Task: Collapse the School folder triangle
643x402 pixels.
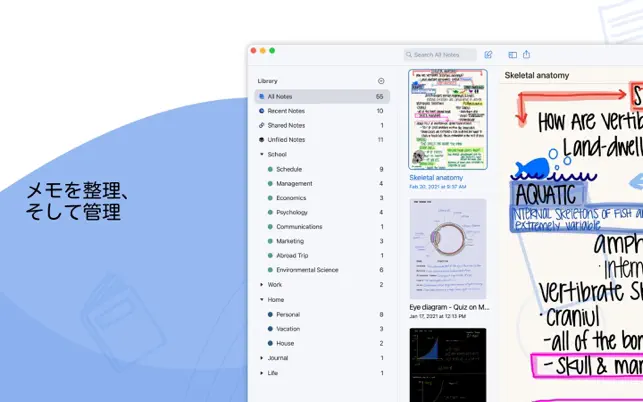Action: 262,154
